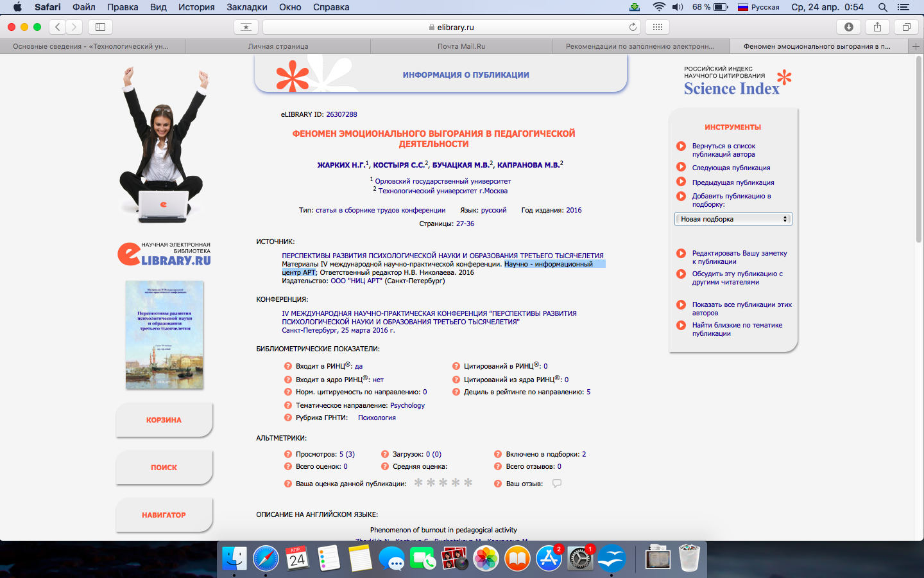The height and width of the screenshot is (578, 924).
Task: Click the review speech bubble icon
Action: pos(557,484)
